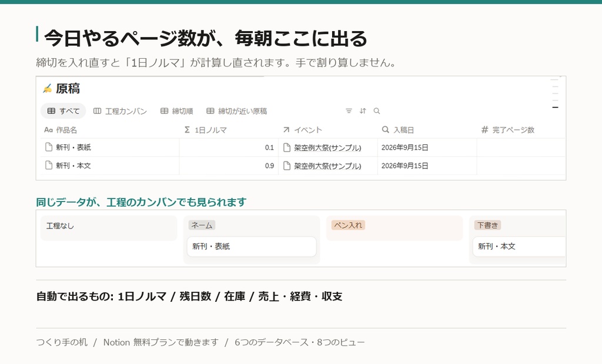Select footer text つくり手の机
This screenshot has height=364, width=602.
point(62,342)
